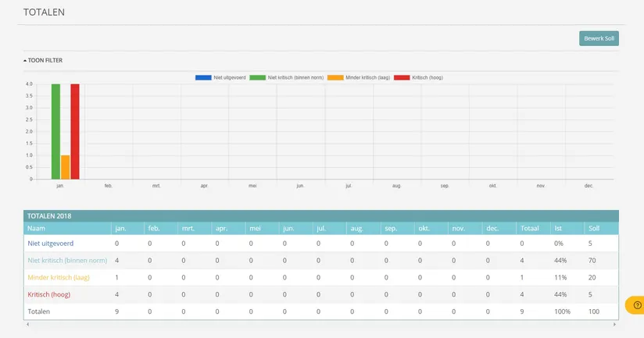Click the red Kritisch (hoog) legend swatch
The image size is (644, 338).
(402, 77)
